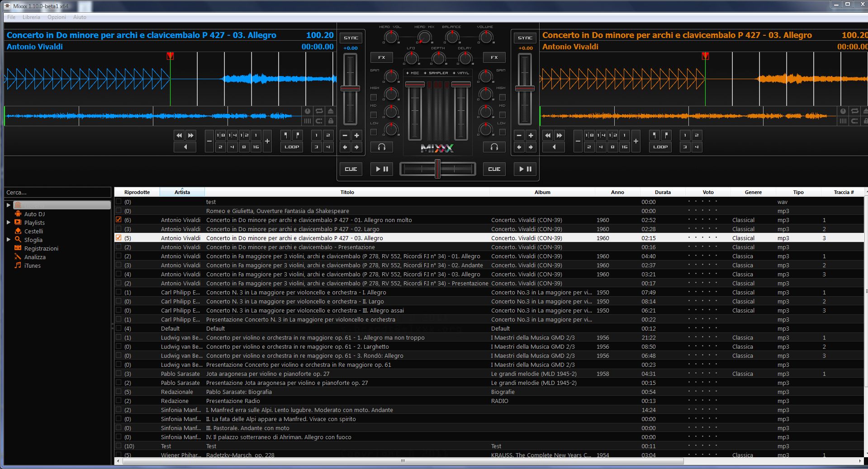868x469 pixels.
Task: Check played box for Romeo e Giulietta row
Action: [119, 210]
